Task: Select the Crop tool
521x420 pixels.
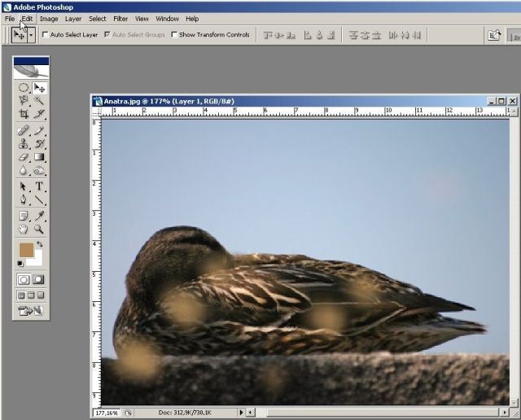Action: coord(24,114)
